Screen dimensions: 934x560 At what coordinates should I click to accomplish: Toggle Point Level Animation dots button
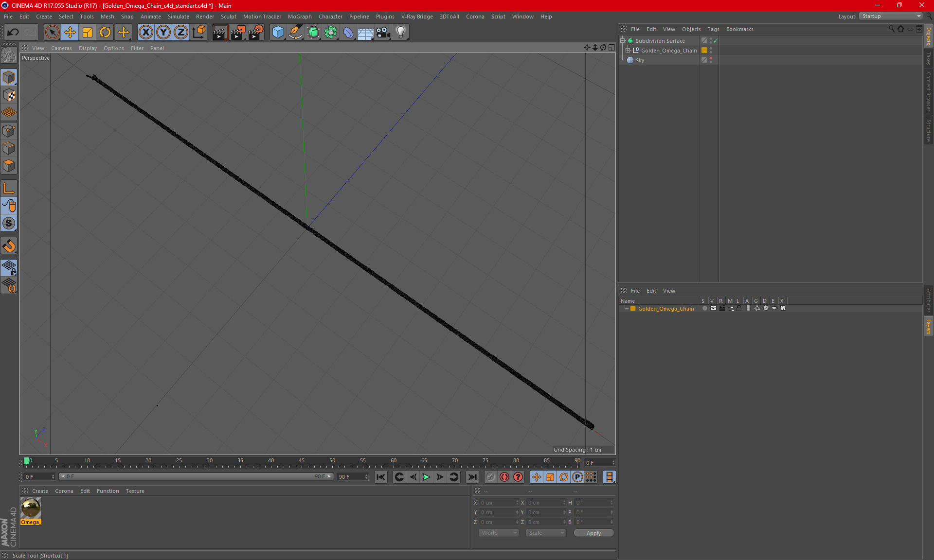(x=591, y=477)
